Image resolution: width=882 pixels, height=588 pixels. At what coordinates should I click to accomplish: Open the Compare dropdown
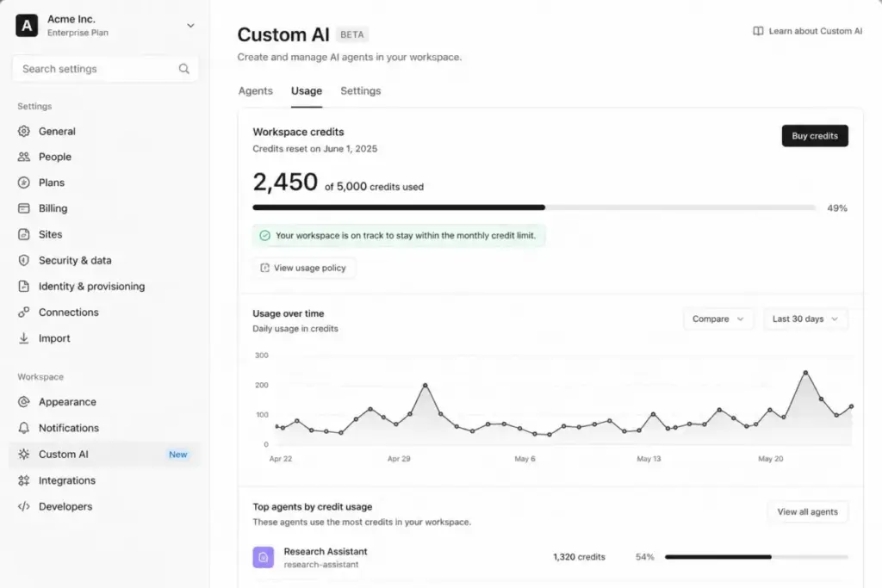[x=717, y=319]
